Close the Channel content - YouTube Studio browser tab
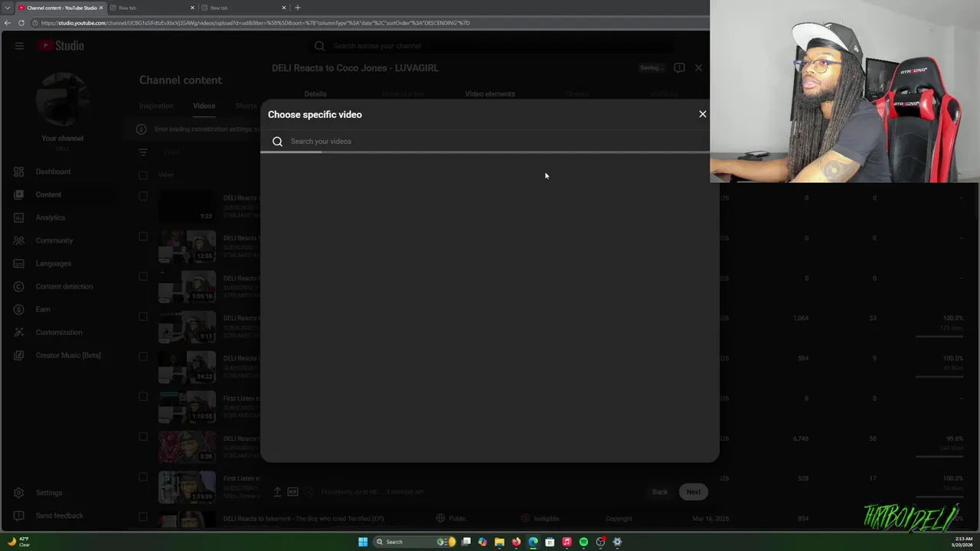This screenshot has height=551, width=980. click(x=100, y=8)
